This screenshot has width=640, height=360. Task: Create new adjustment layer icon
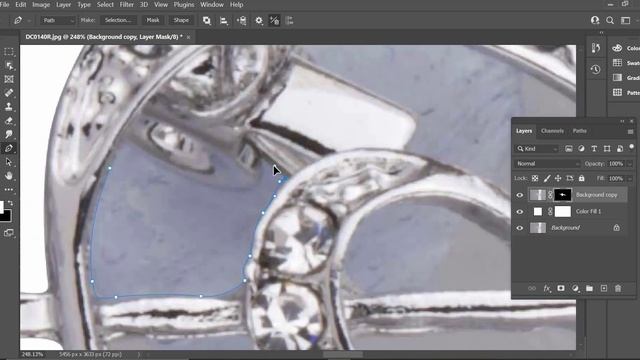click(x=575, y=289)
